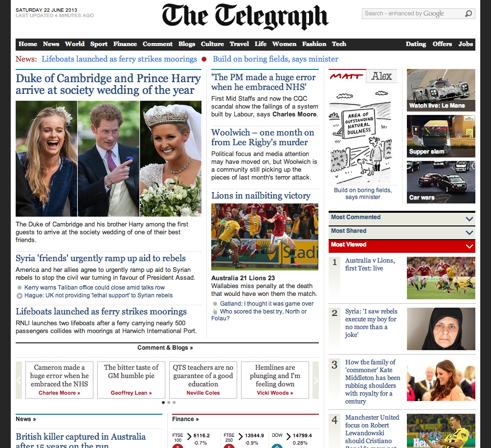This screenshot has width=491, height=448.
Task: Open the Dating link in nav bar
Action: [x=416, y=44]
